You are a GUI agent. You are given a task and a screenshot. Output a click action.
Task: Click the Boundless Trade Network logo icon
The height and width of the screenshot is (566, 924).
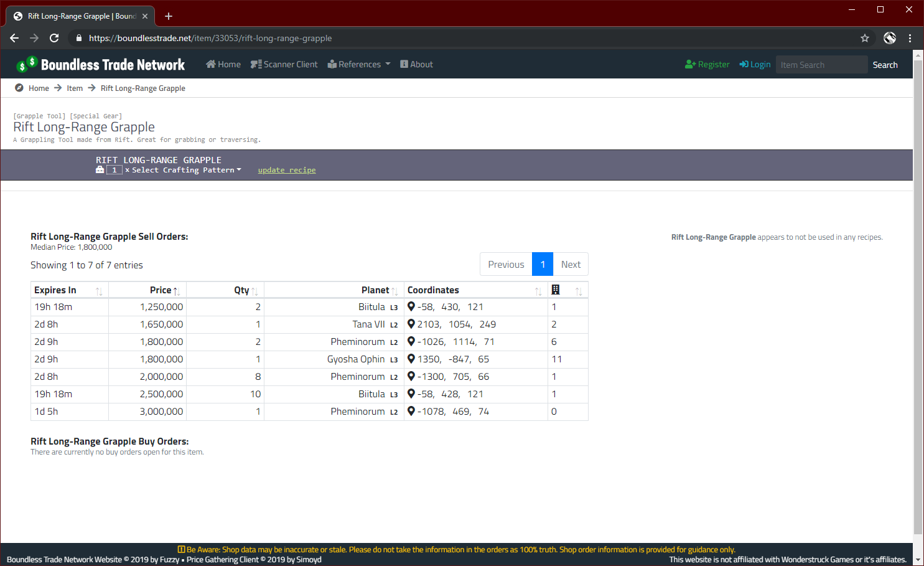point(27,64)
